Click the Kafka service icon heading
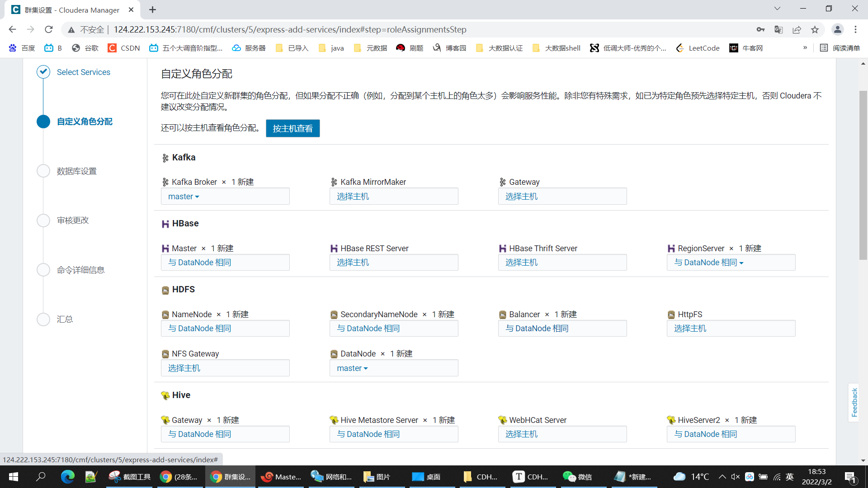Viewport: 868px width, 488px height. pos(165,158)
